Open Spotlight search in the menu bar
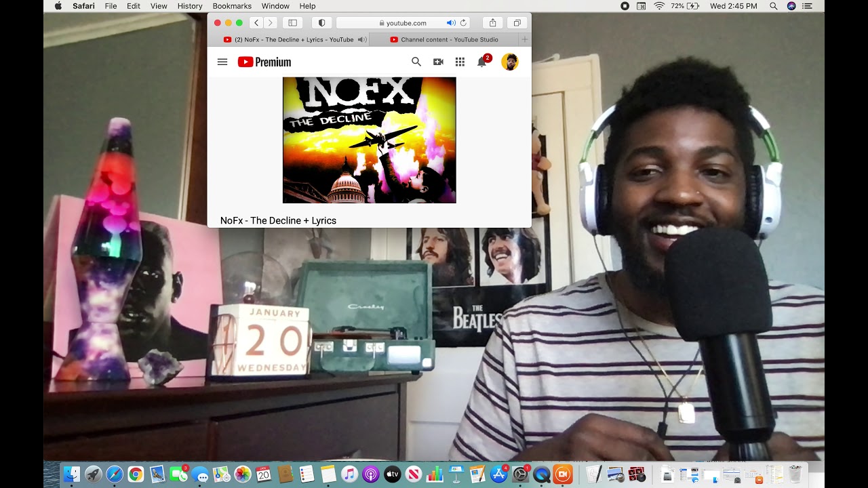 pyautogui.click(x=774, y=6)
